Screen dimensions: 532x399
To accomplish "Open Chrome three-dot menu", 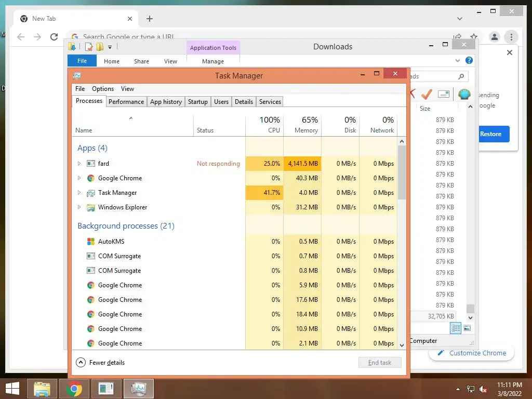I will pyautogui.click(x=511, y=37).
